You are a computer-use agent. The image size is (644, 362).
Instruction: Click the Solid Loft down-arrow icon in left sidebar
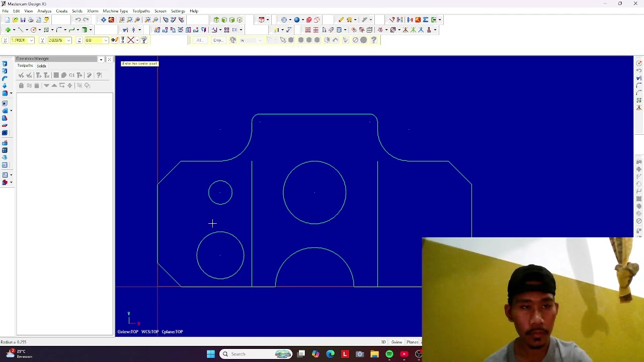(5, 85)
